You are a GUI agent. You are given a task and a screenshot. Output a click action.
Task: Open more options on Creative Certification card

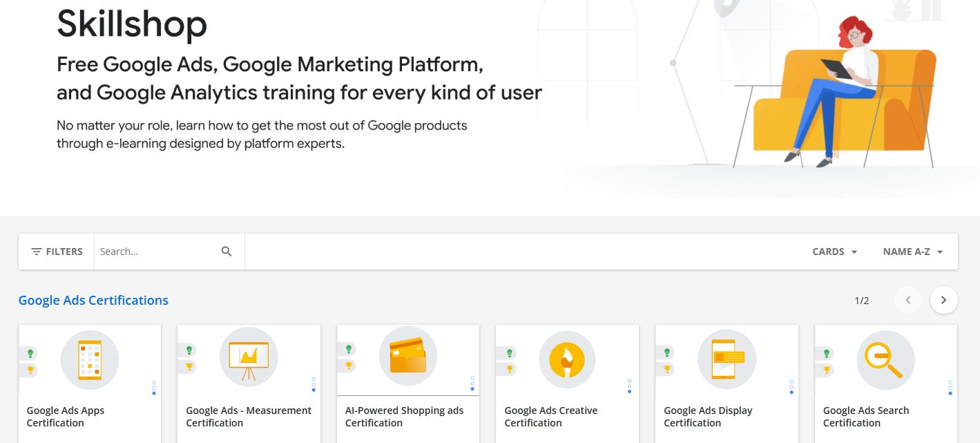(630, 386)
